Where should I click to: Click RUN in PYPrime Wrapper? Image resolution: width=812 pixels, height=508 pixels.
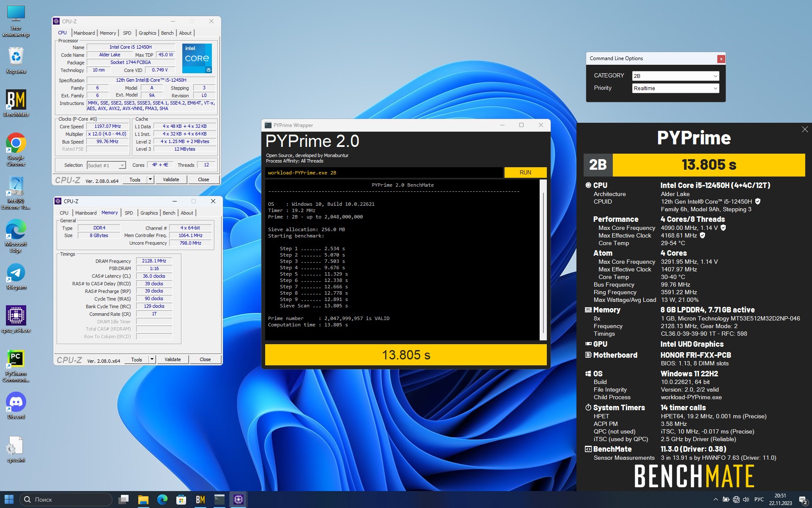(x=525, y=172)
